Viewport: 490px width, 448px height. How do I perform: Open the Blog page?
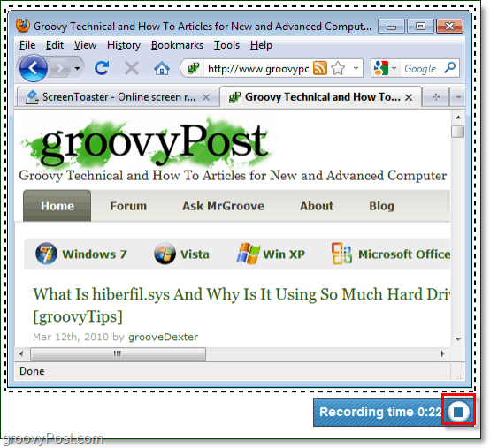(x=381, y=207)
